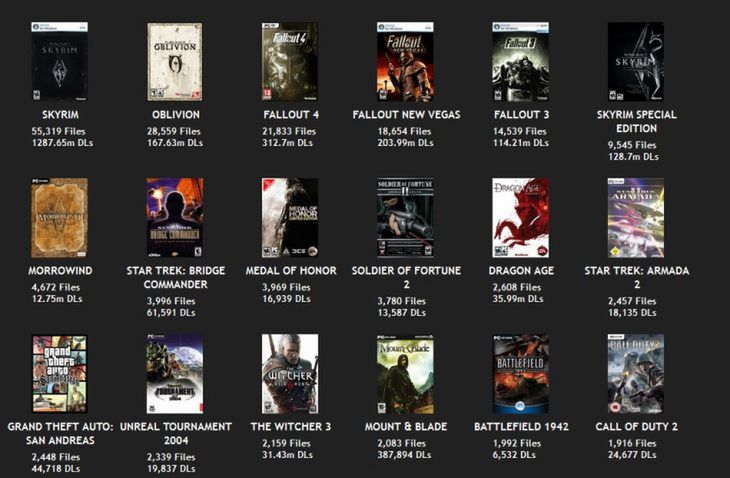Open the Oblivion game cover image

pos(175,61)
